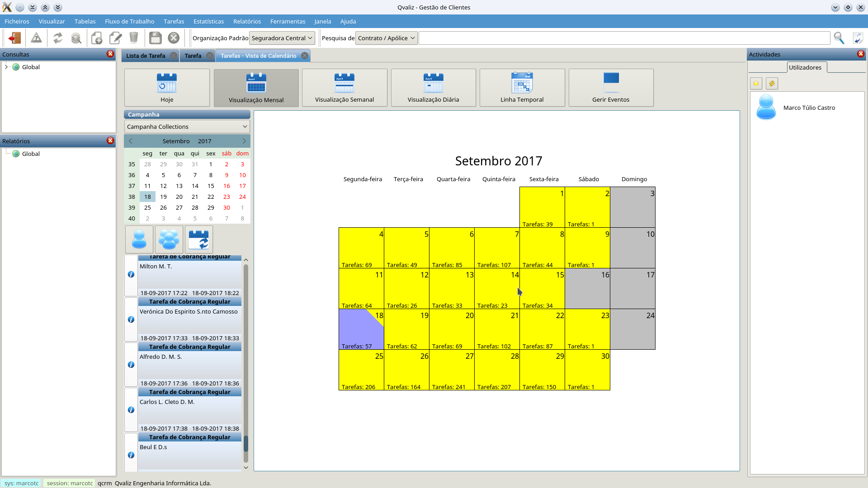Click the exit door icon in toolbar

pos(14,38)
